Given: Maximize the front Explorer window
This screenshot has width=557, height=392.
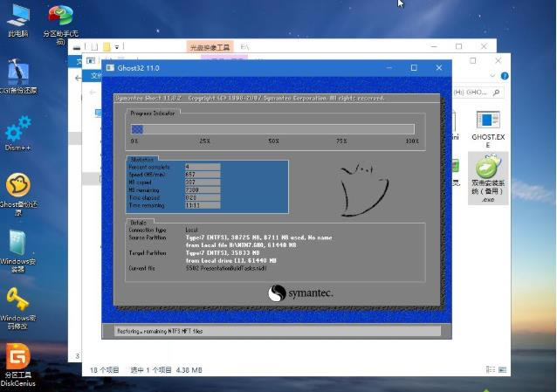Looking at the screenshot, I should [473, 60].
